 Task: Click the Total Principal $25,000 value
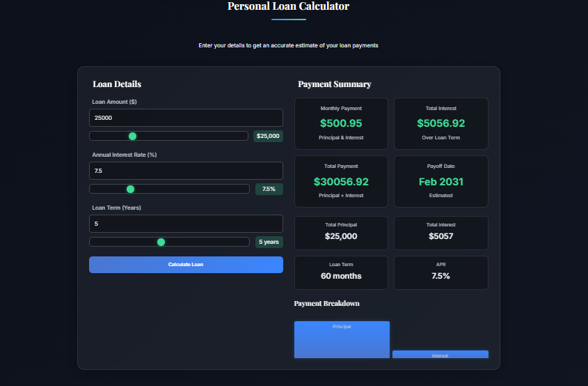(341, 237)
